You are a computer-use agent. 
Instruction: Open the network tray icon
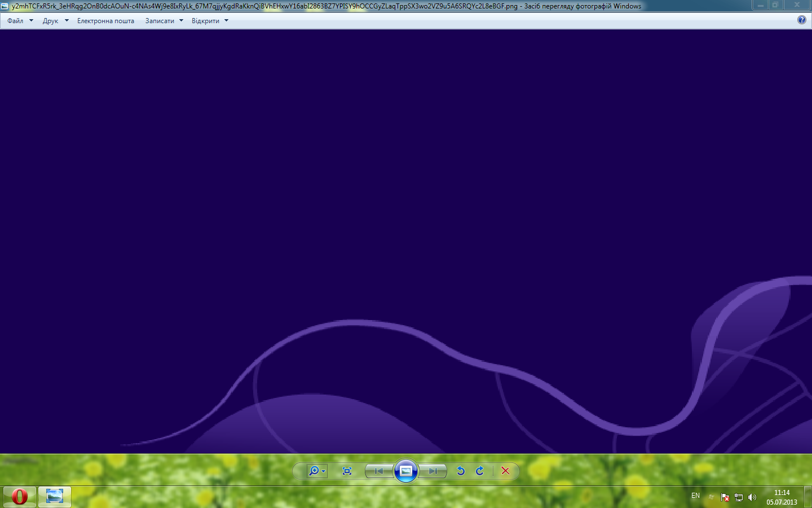[x=739, y=497]
